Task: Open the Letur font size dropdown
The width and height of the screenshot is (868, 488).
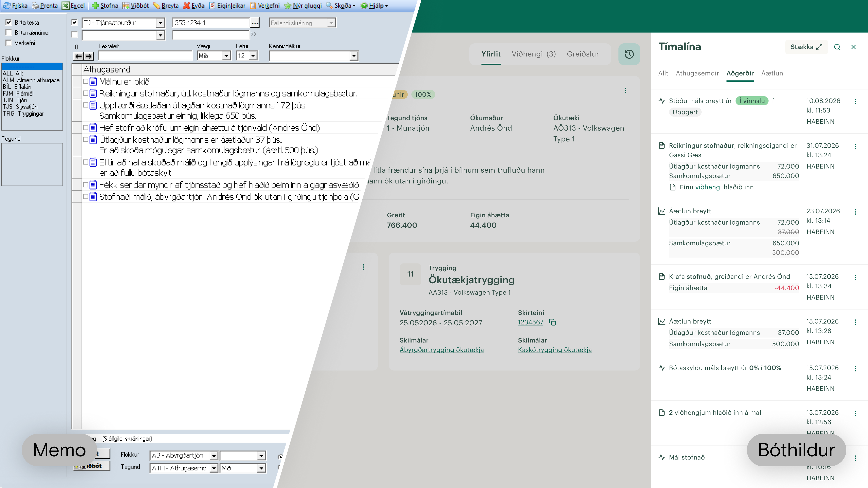Action: click(253, 56)
